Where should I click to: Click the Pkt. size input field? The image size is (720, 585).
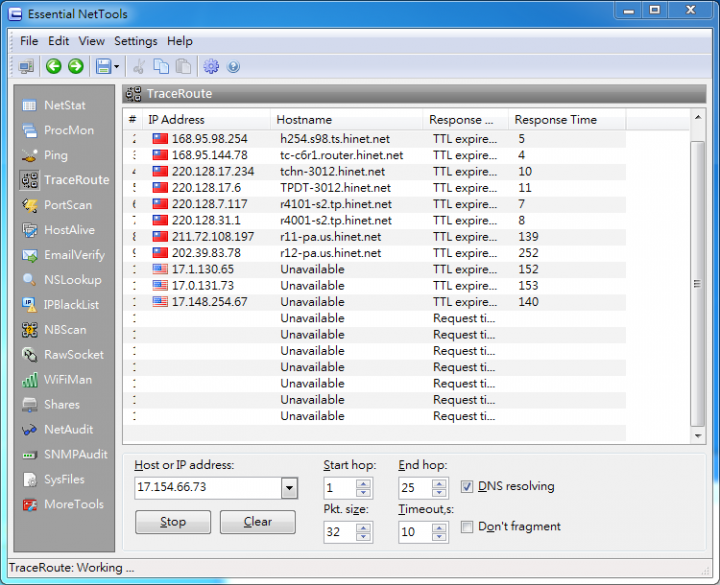pyautogui.click(x=340, y=532)
